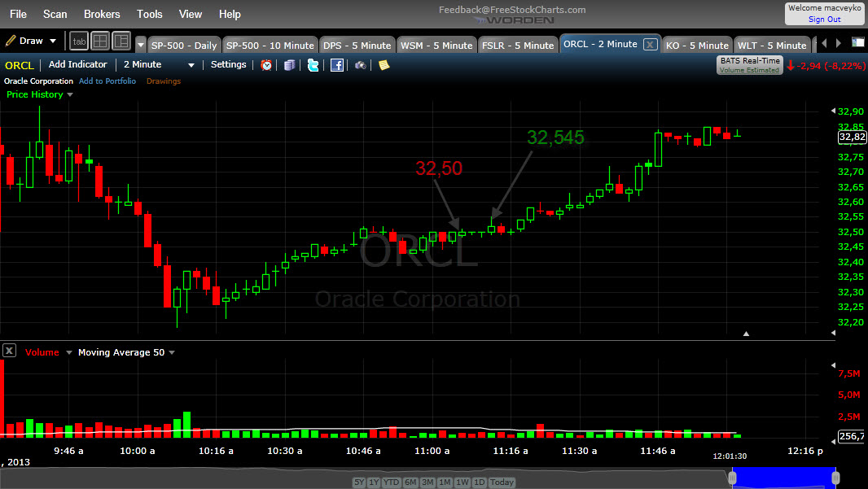Click the alarm clock alert icon

pos(266,65)
